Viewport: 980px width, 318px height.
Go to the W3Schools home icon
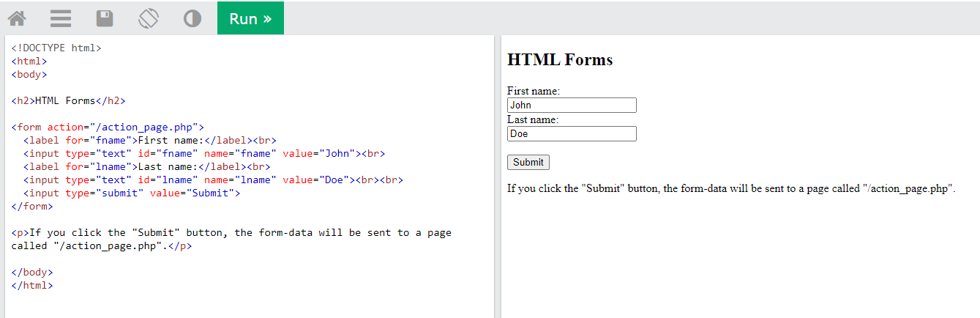pyautogui.click(x=17, y=18)
